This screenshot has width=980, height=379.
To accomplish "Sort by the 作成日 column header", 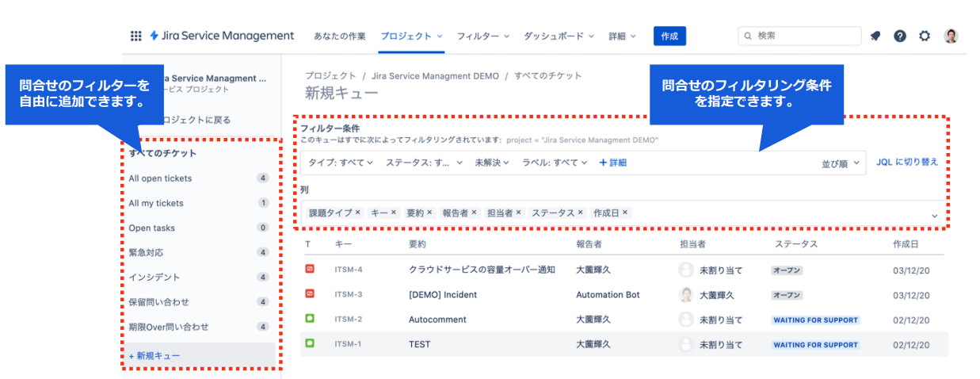I will point(906,244).
